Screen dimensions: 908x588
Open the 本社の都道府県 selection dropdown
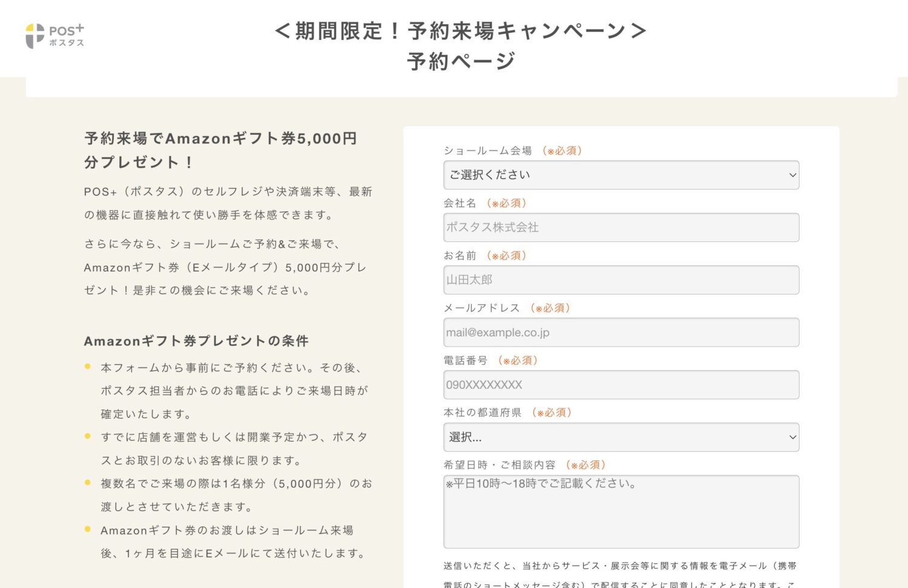pos(621,437)
